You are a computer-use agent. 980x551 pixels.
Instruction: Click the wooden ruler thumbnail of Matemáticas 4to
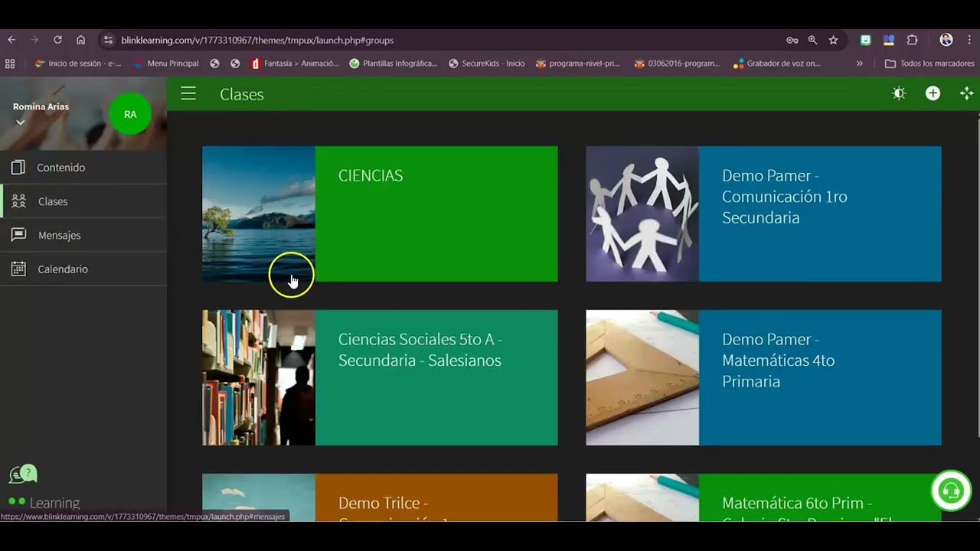pos(642,377)
